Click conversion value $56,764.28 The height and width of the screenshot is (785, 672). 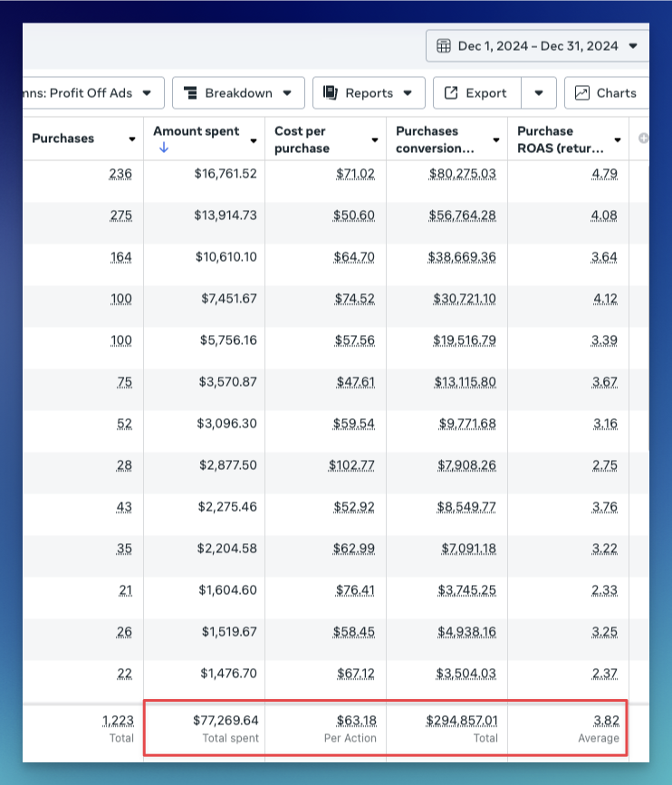(x=462, y=215)
